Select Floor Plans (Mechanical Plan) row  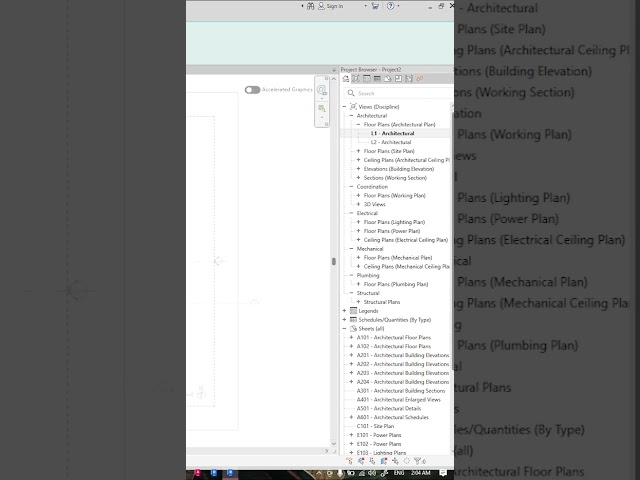tap(398, 258)
